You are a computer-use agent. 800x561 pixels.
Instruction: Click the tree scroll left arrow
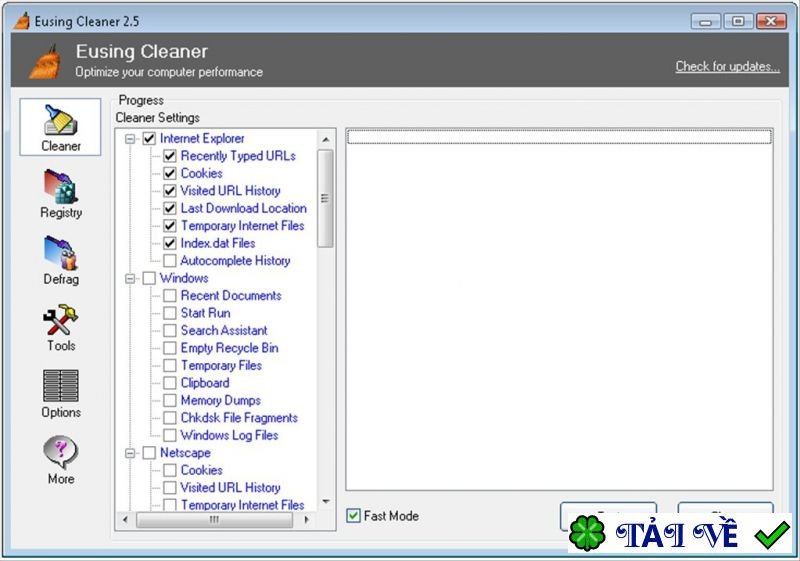[x=126, y=520]
